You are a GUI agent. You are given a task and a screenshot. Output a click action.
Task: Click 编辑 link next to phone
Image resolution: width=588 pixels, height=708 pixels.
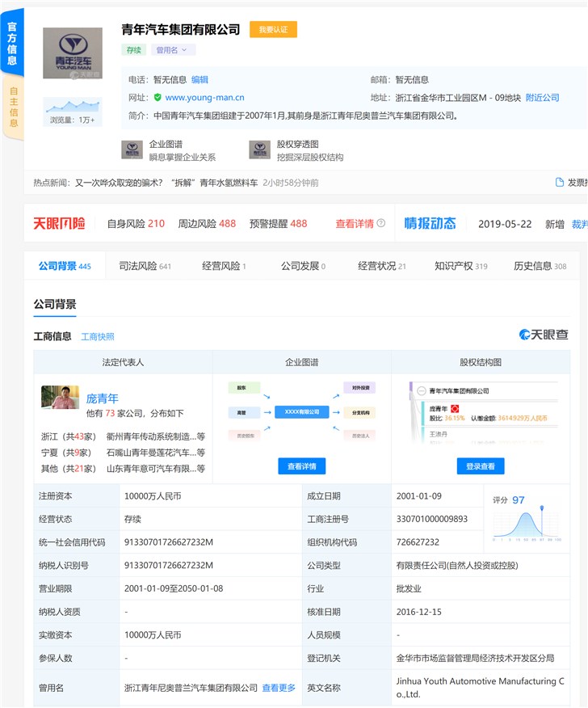tap(200, 80)
